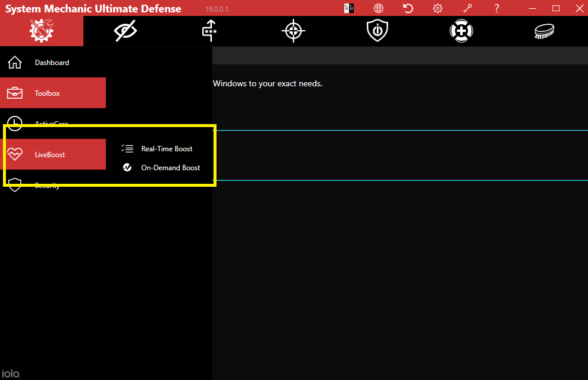Viewport: 588px width, 380px height.
Task: Click the iolo logo at bottom left
Action: point(11,373)
